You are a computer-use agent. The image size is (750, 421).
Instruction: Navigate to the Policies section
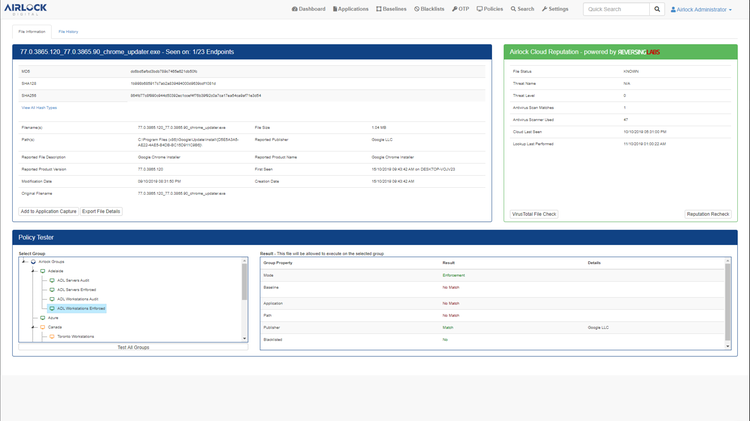click(x=490, y=9)
